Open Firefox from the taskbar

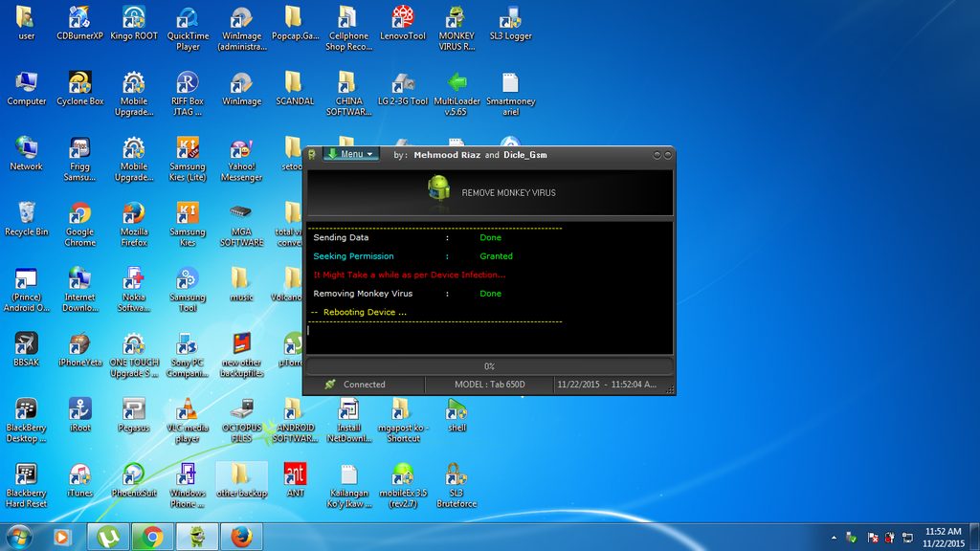click(x=241, y=537)
